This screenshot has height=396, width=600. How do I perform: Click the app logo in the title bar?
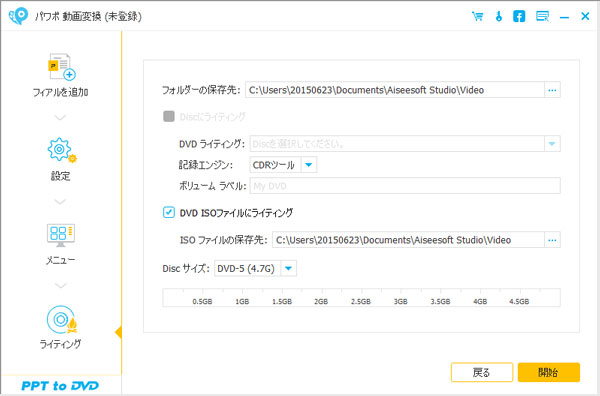pos(18,16)
